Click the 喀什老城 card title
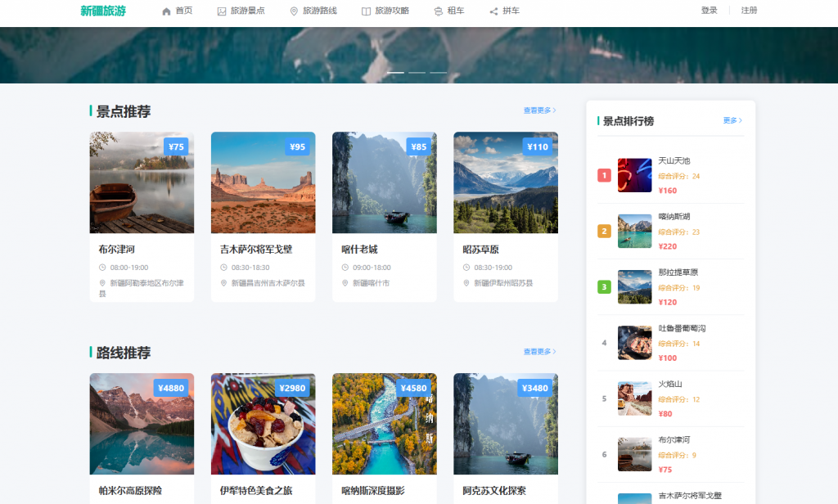 click(x=359, y=249)
